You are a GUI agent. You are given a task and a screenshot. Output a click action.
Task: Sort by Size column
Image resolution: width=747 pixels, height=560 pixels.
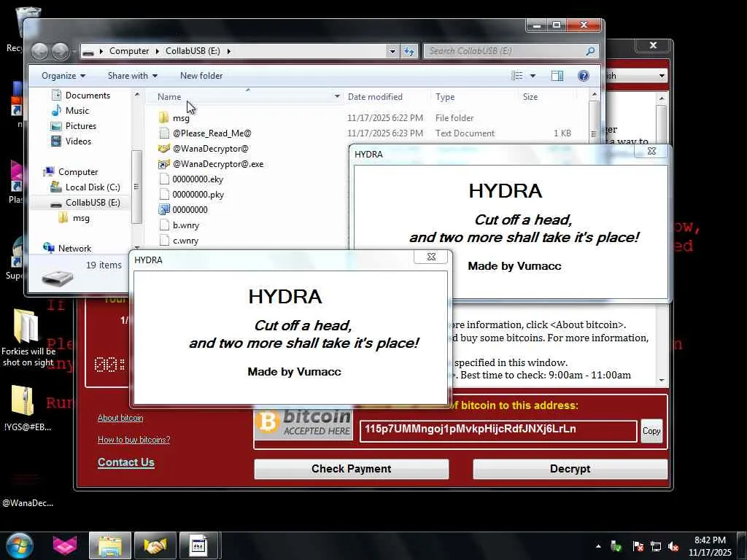click(530, 97)
